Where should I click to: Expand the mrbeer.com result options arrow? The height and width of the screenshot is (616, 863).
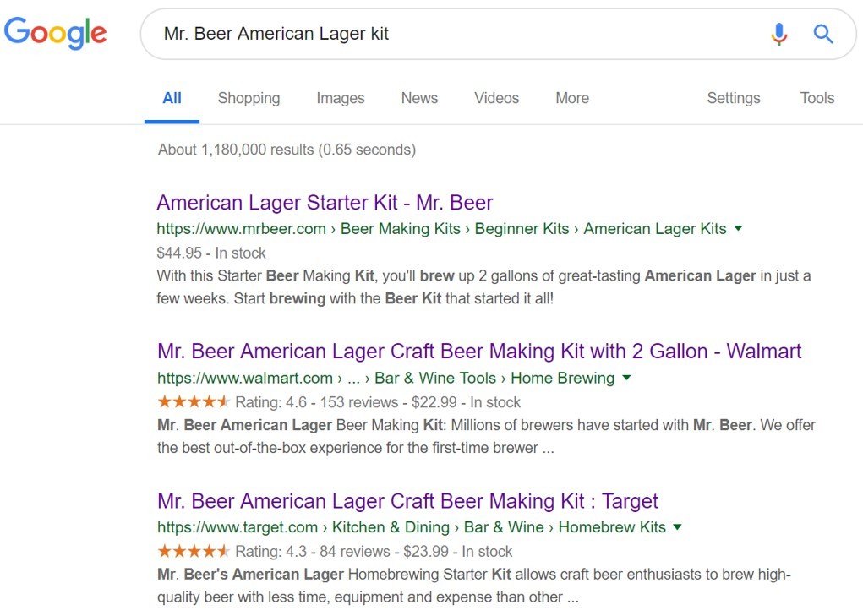point(739,228)
